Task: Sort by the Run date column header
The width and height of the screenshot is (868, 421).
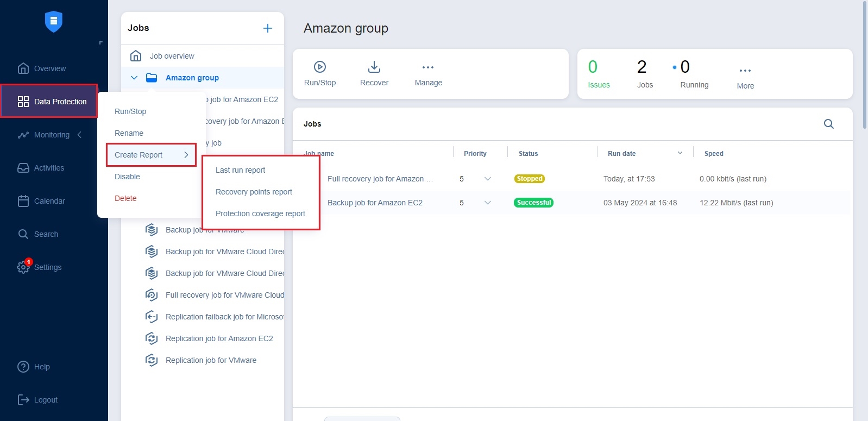Action: point(621,154)
